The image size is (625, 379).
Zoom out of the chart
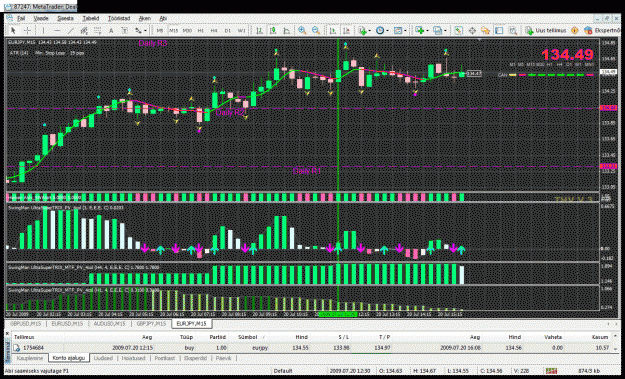click(x=316, y=30)
